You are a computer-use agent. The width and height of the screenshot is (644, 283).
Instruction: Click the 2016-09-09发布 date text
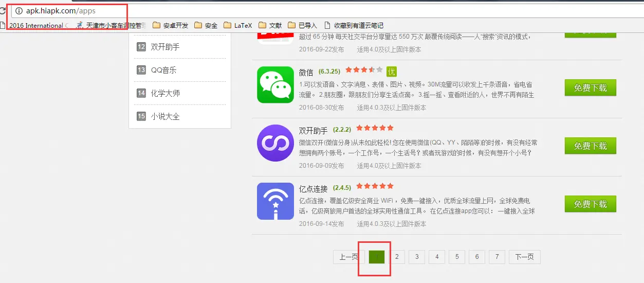322,166
